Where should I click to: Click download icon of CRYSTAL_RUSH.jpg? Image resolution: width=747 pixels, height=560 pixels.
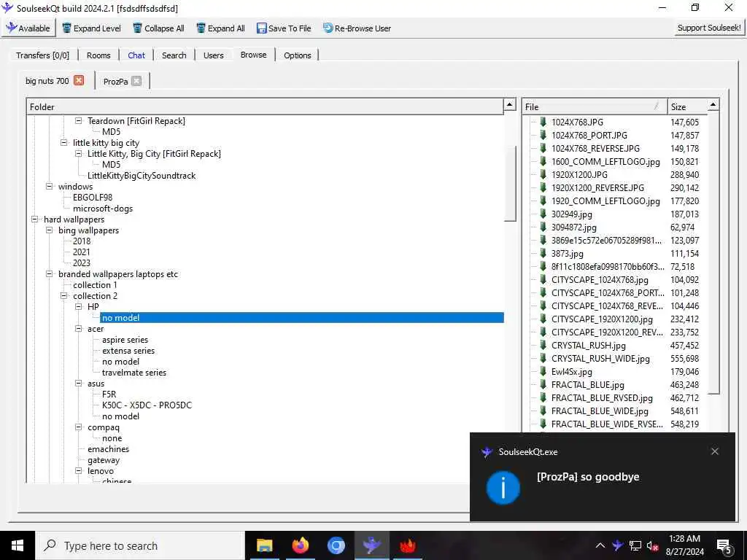[x=543, y=346]
